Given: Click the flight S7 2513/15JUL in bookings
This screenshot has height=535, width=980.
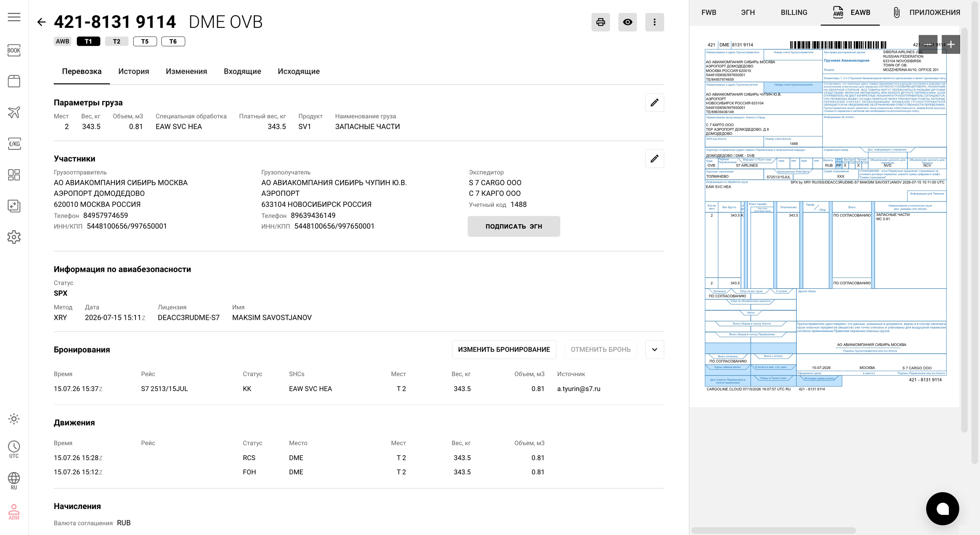Looking at the screenshot, I should click(x=164, y=389).
